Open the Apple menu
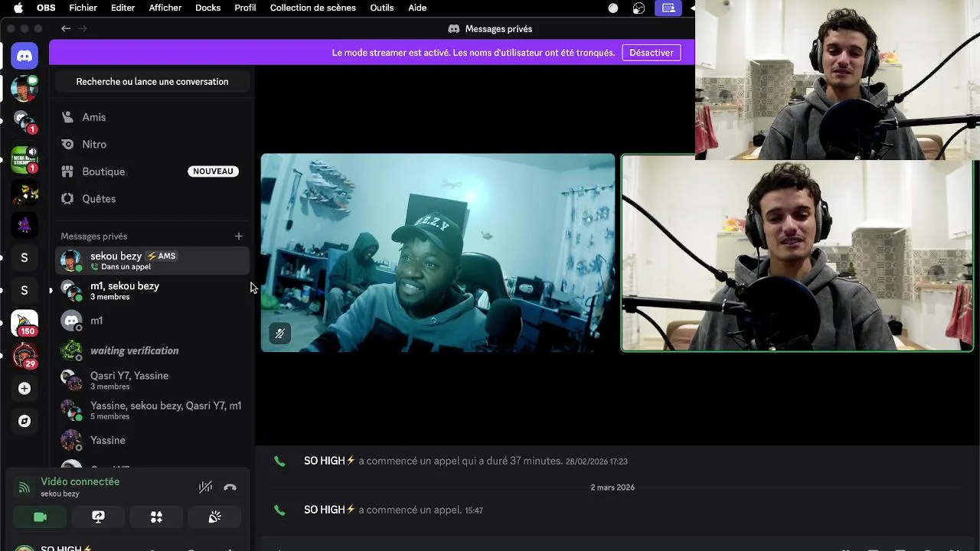980x551 pixels. (x=18, y=8)
